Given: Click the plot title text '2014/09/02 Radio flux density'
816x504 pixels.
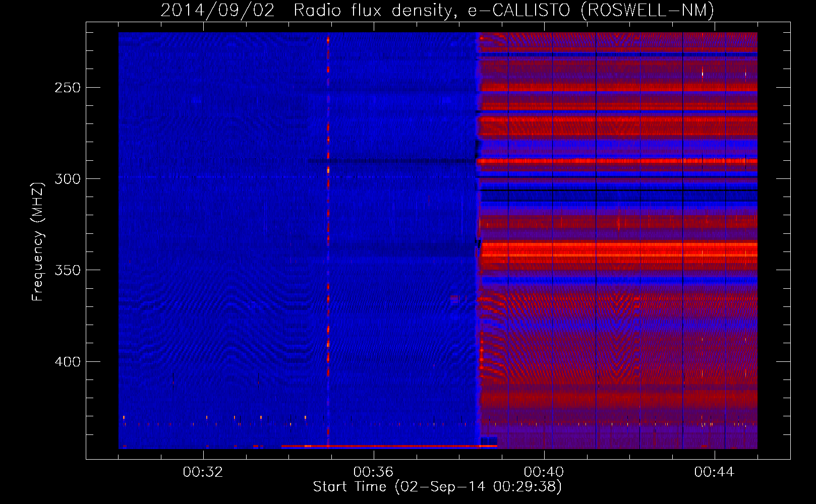Looking at the screenshot, I should 306,10.
